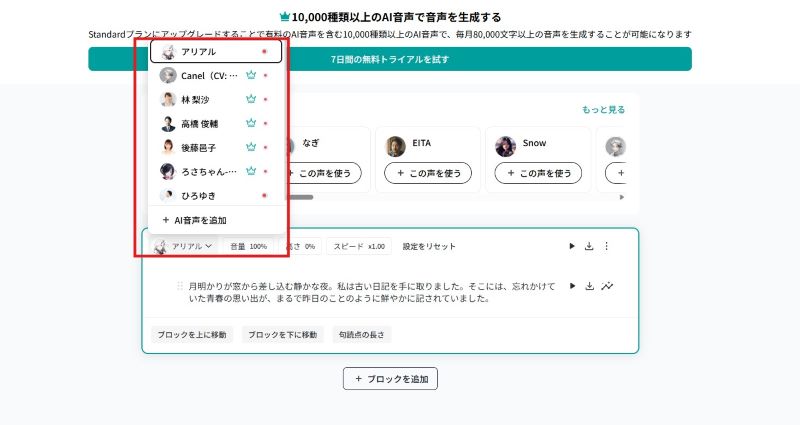Open the アリアル voice selector dropdown in block
Screen dimensions: 800x425
pos(184,246)
